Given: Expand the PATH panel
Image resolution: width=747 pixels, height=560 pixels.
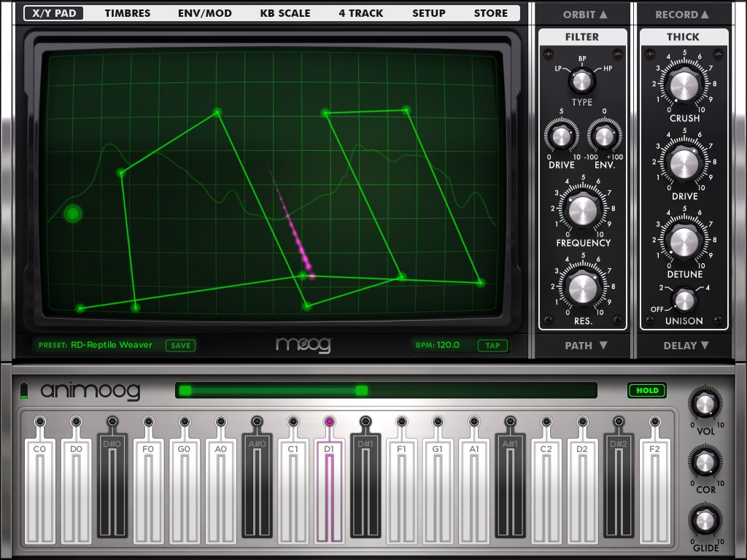Looking at the screenshot, I should pos(586,346).
